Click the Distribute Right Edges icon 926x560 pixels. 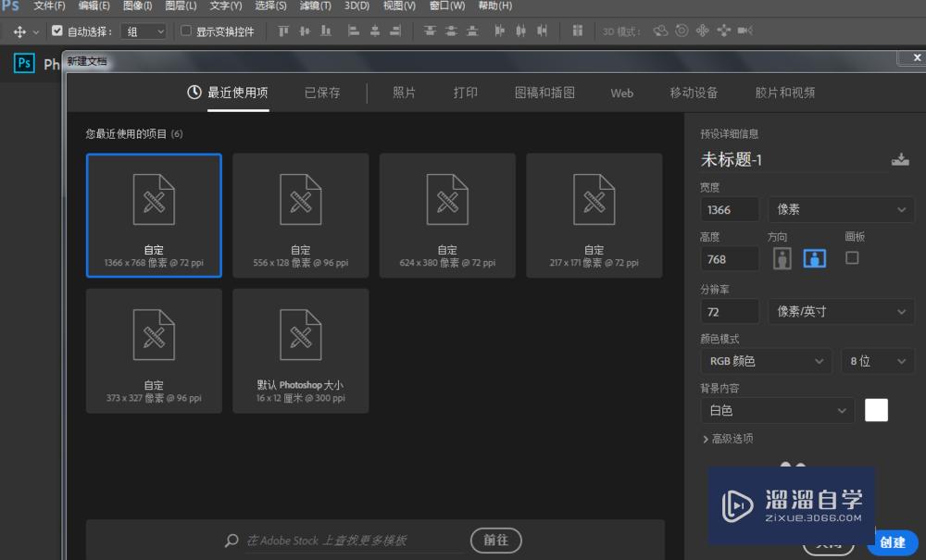point(542,31)
